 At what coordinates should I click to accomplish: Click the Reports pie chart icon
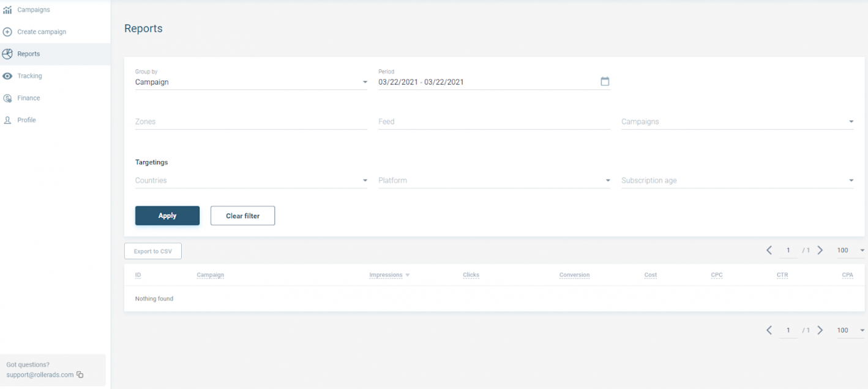coord(7,54)
